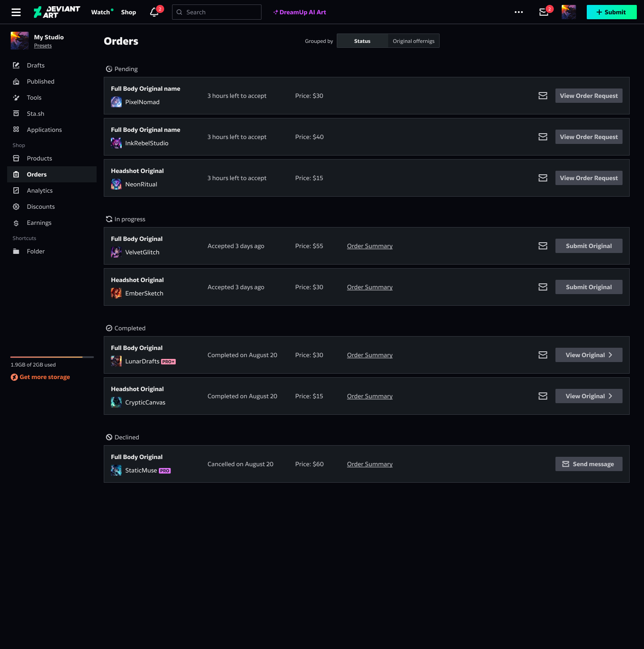
Task: Open the Shop menu
Action: (x=128, y=12)
